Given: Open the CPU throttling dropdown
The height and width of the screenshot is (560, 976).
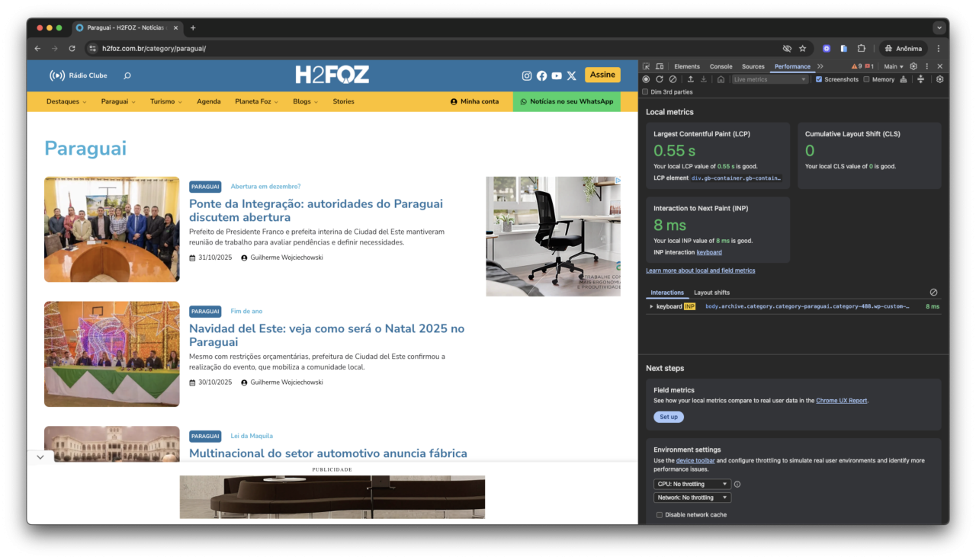Looking at the screenshot, I should [692, 484].
